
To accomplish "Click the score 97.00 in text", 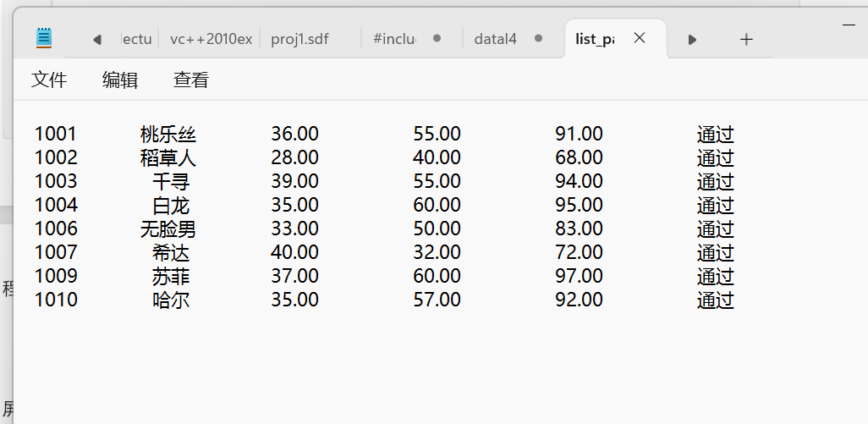I will coord(579,276).
